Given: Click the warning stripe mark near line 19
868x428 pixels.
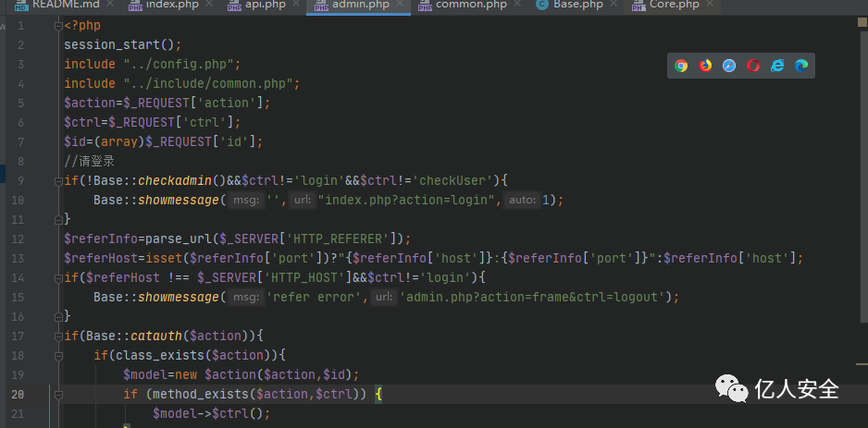Looking at the screenshot, I should click(x=862, y=364).
